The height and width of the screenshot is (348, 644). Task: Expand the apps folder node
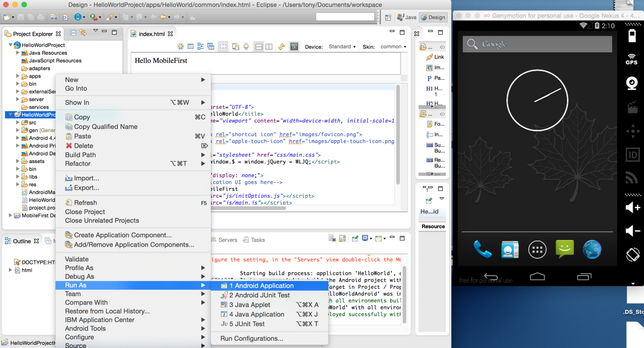point(17,76)
